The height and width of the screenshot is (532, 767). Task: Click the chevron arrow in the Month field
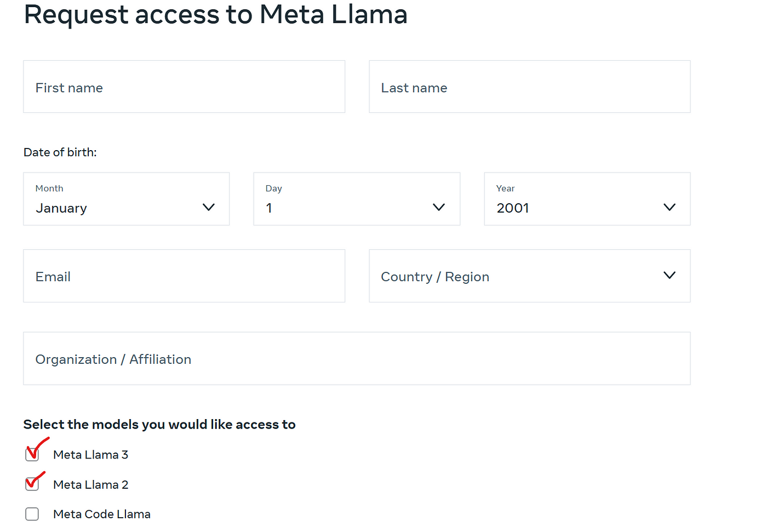coord(209,207)
